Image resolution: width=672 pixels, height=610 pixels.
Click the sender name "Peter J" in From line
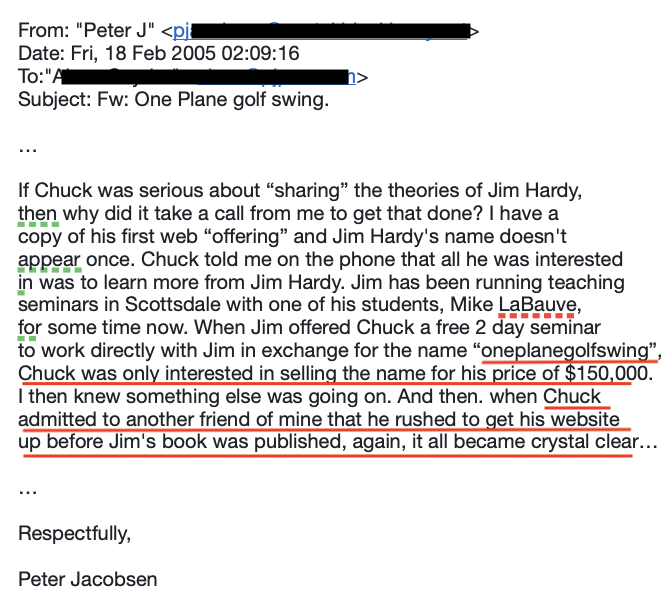coord(115,31)
